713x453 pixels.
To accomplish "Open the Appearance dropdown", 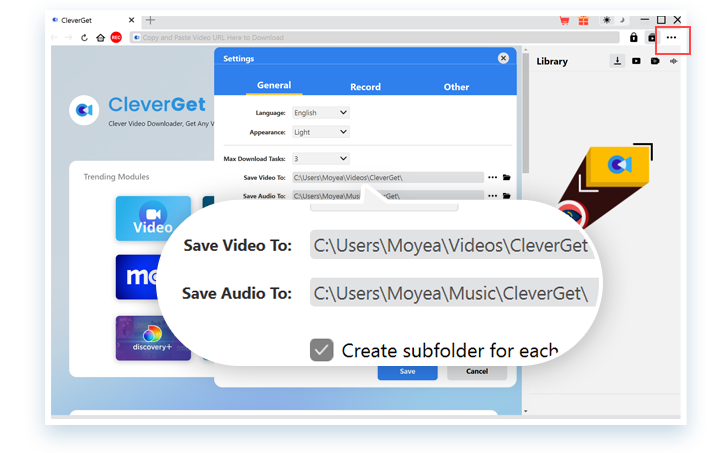I will click(x=321, y=132).
